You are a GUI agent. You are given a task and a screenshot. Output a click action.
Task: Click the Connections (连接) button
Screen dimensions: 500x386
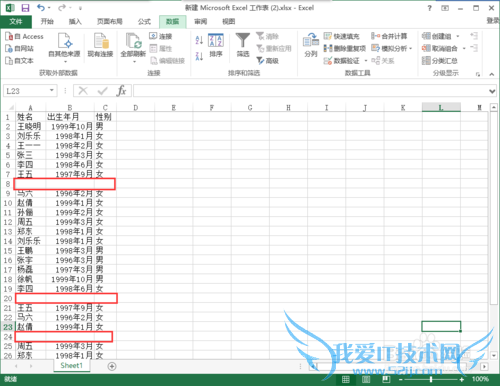(x=161, y=36)
